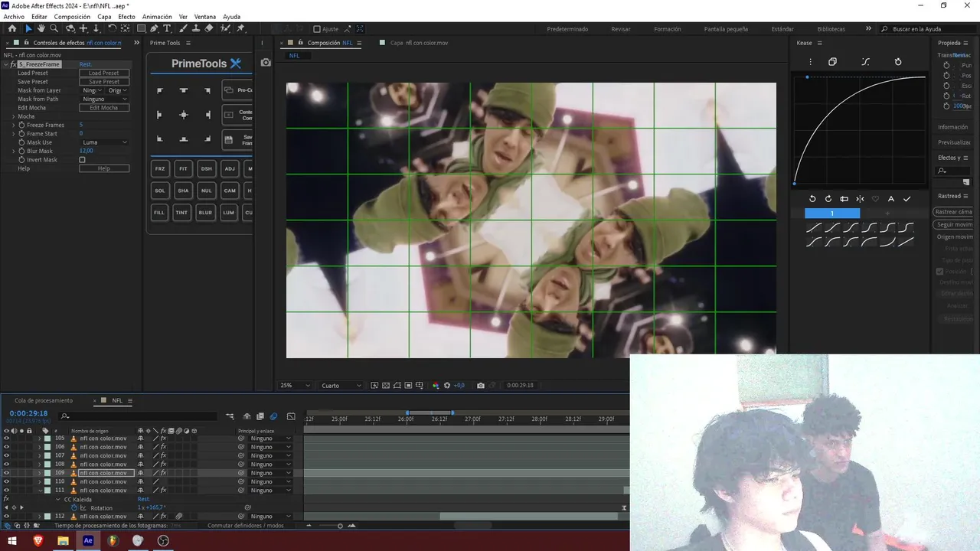The height and width of the screenshot is (551, 980).
Task: Open the 25% magnification dropdown
Action: tap(295, 386)
